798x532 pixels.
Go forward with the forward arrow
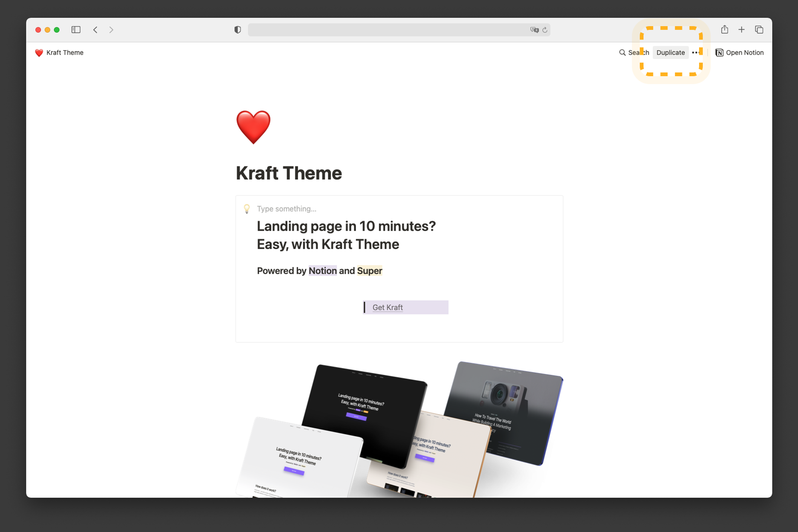111,30
